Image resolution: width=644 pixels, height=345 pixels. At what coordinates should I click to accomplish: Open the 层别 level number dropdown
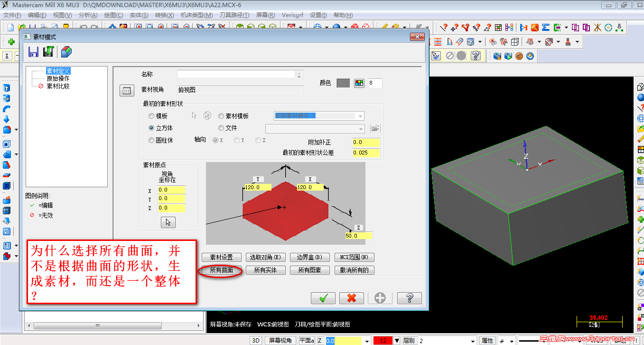(473, 341)
